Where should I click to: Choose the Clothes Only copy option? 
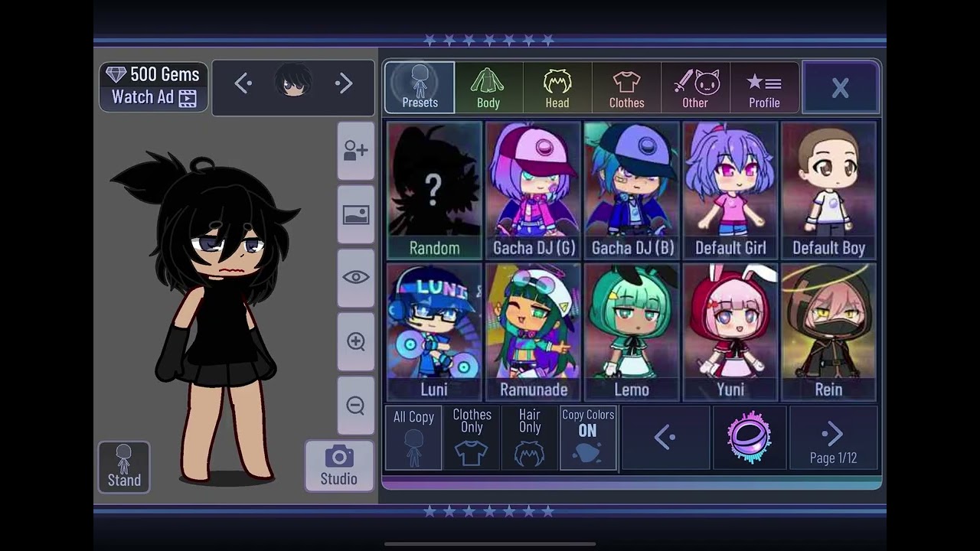pyautogui.click(x=472, y=438)
